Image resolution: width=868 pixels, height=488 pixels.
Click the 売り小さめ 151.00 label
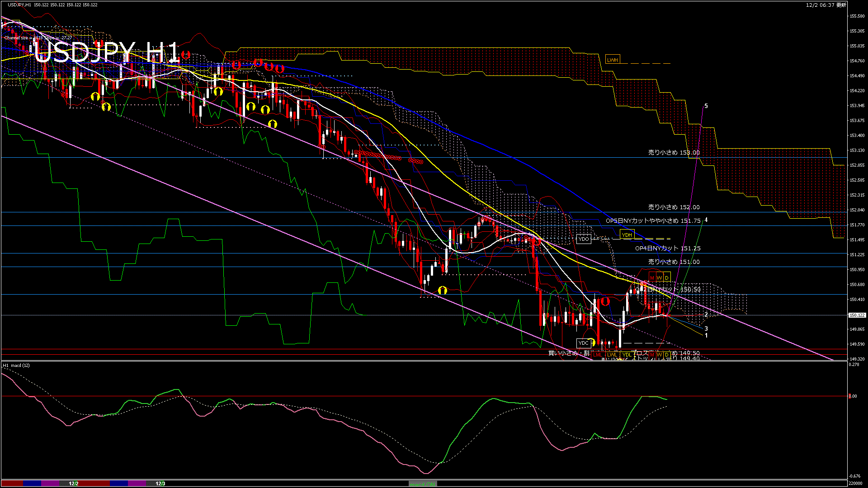(674, 262)
